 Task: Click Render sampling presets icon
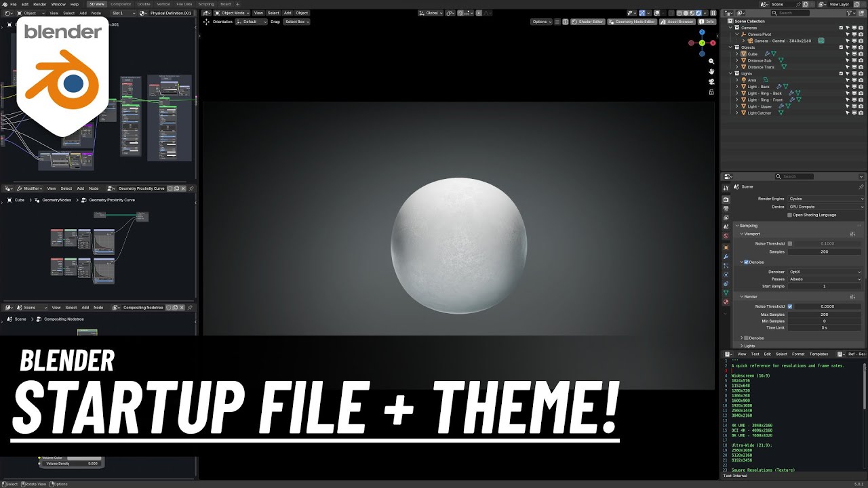coord(852,297)
